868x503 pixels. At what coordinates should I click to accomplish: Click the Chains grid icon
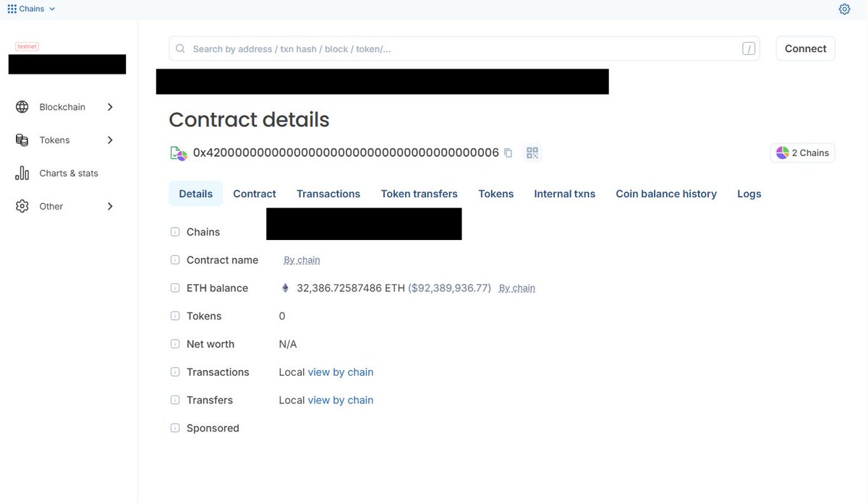click(x=12, y=9)
